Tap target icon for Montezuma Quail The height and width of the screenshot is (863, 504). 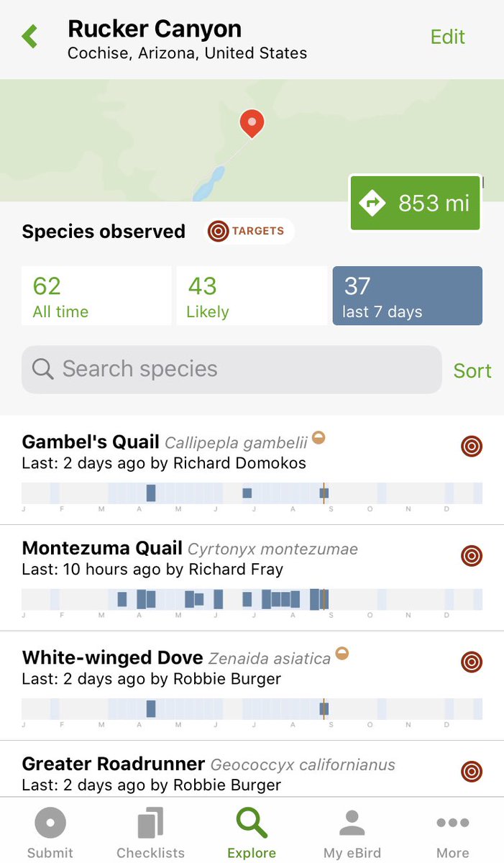(472, 556)
